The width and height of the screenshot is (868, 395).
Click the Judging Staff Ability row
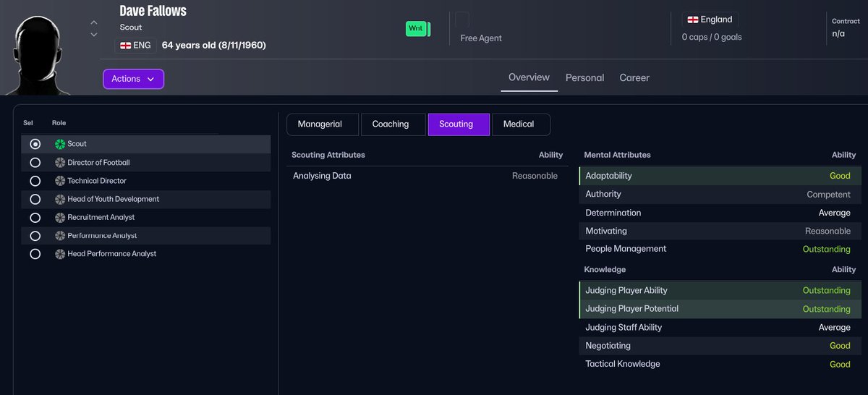click(720, 327)
